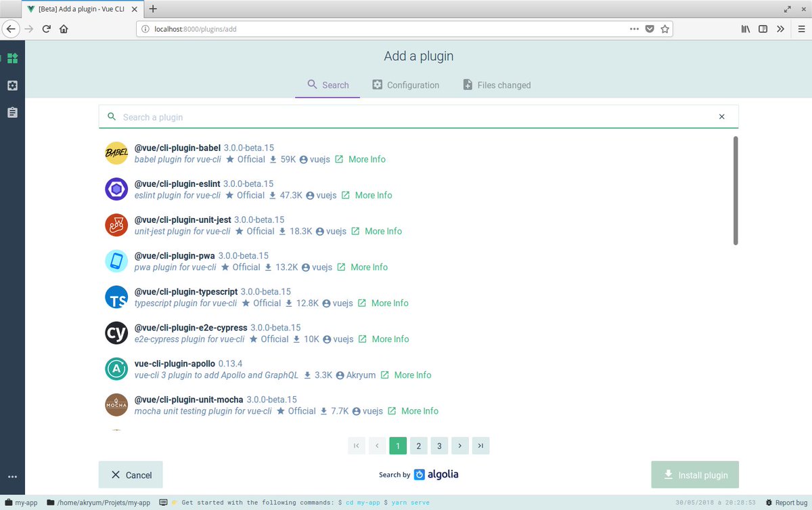The width and height of the screenshot is (812, 510).
Task: Open the Tasks clipboard icon in sidebar
Action: (12, 112)
